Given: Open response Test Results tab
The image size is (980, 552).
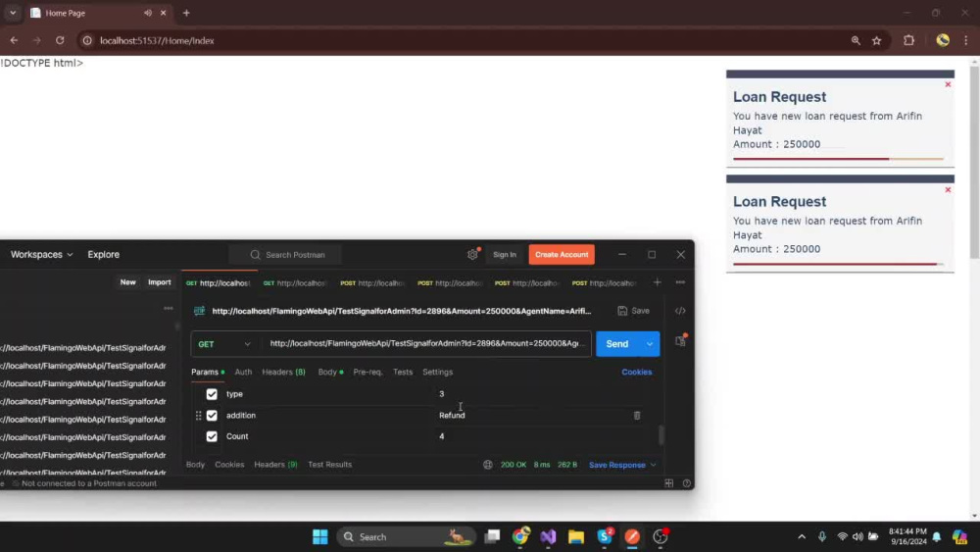Looking at the screenshot, I should pyautogui.click(x=329, y=465).
